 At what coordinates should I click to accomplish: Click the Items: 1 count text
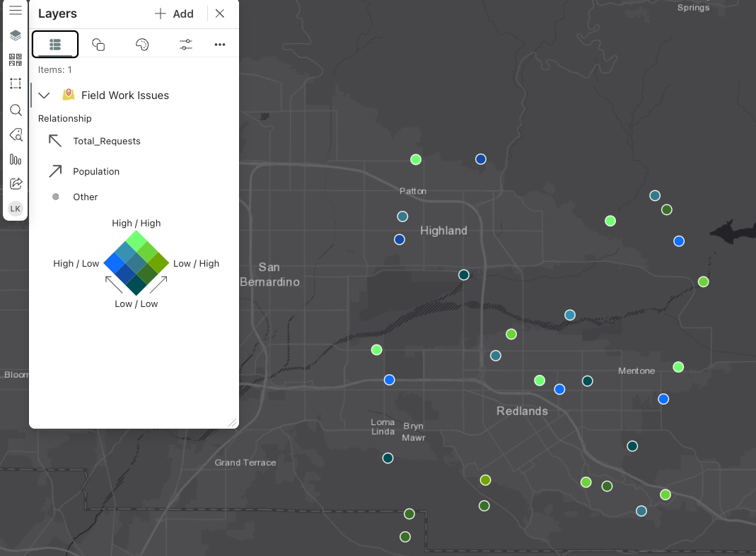pyautogui.click(x=55, y=70)
